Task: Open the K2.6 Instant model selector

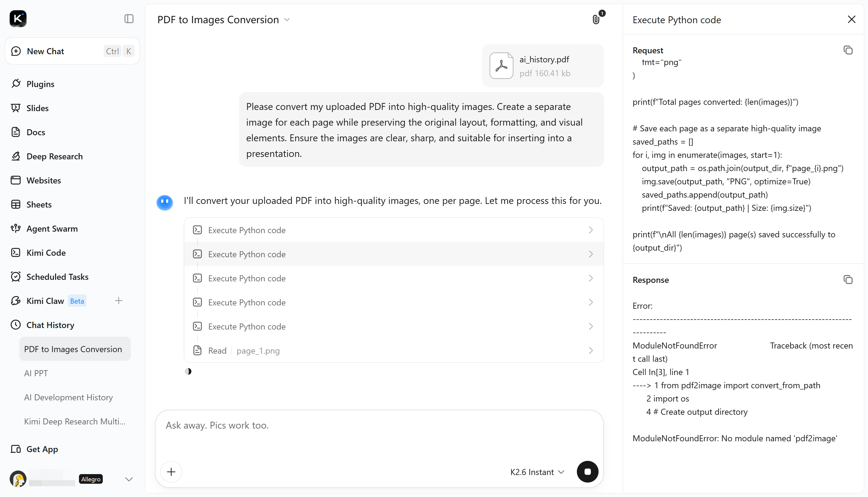Action: 537,472
